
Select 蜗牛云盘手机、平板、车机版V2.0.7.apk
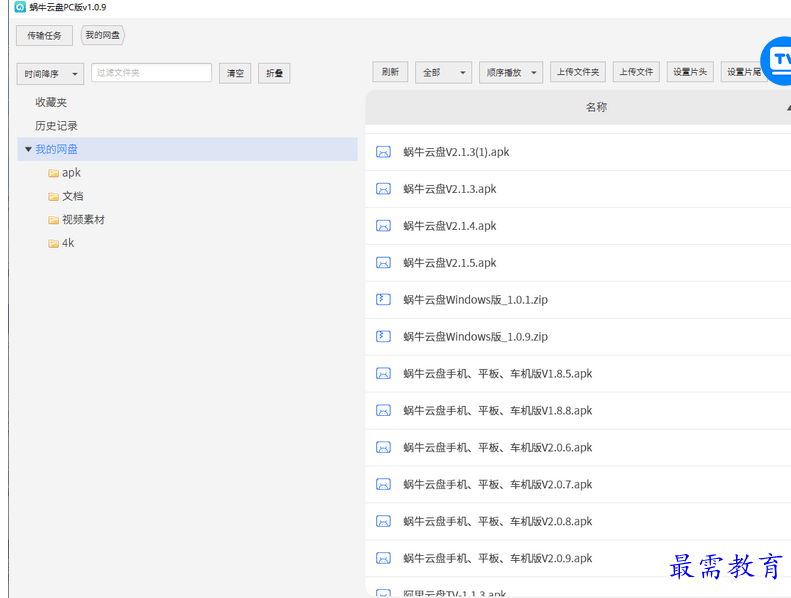[497, 484]
